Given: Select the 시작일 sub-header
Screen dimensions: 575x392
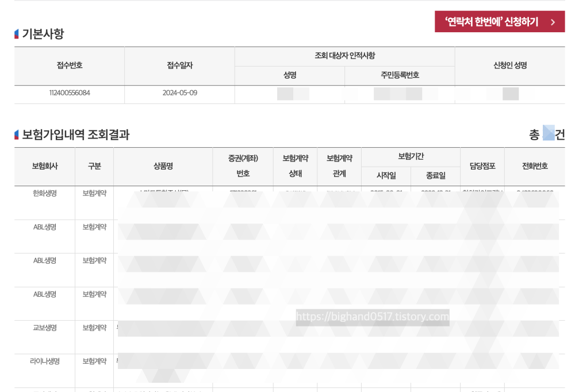Looking at the screenshot, I should tap(386, 176).
